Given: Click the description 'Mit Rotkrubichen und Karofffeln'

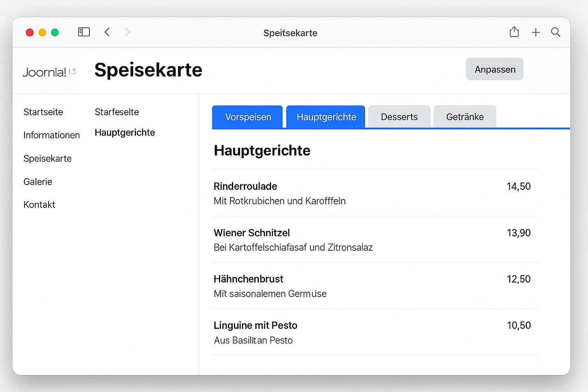Looking at the screenshot, I should pos(280,201).
